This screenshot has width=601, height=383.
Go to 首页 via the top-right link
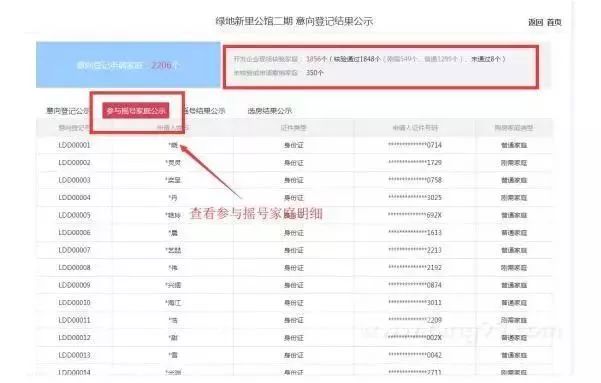coord(554,23)
